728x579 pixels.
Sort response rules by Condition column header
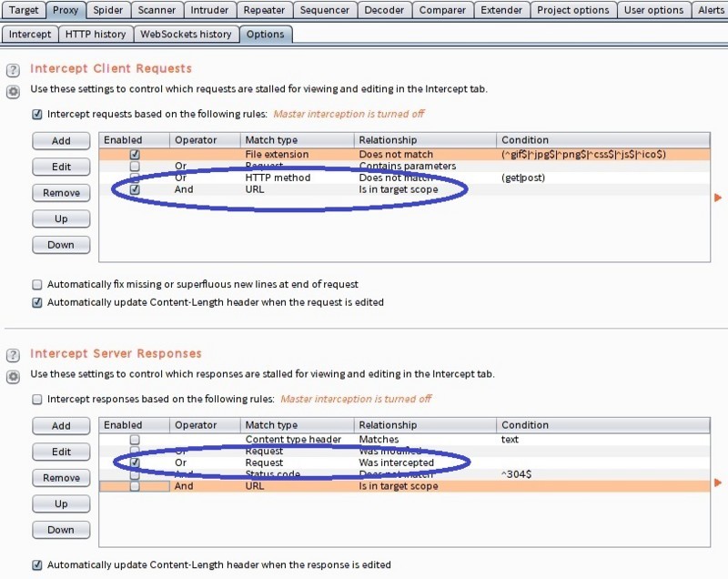coord(603,425)
